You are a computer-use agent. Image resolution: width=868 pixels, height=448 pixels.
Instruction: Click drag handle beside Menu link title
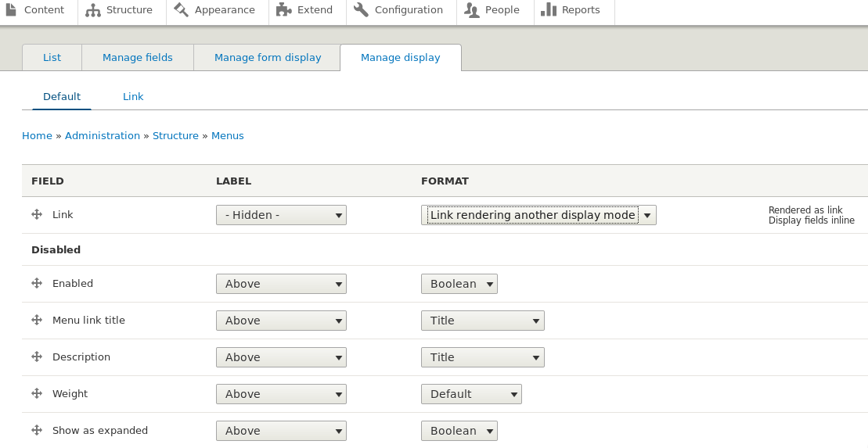coord(37,321)
